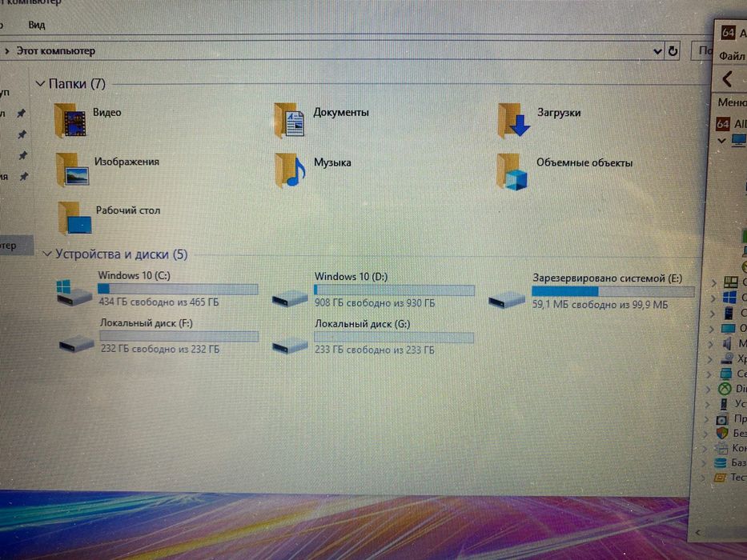Click the Этот компьютер breadcrumb in the address bar
747x560 pixels.
(x=56, y=50)
